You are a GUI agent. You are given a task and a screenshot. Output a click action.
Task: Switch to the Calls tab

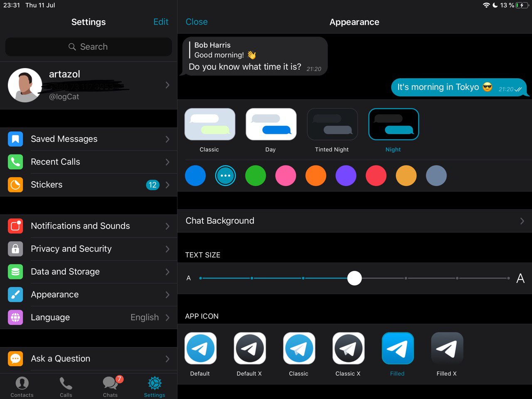(x=66, y=387)
